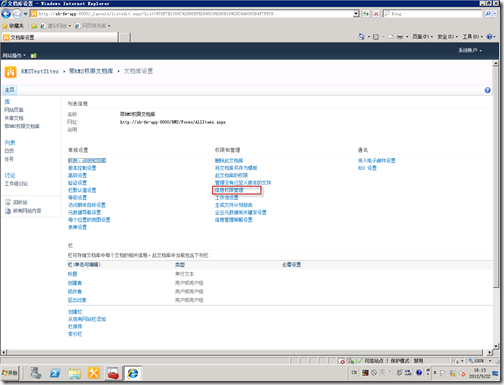504x385 pixels.
Task: Open the 页面(P) menu
Action: click(x=423, y=37)
